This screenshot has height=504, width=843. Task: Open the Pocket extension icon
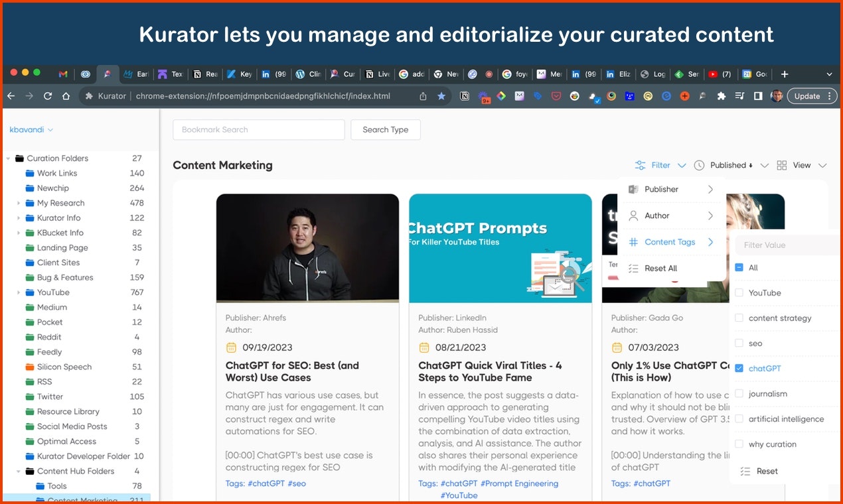pos(556,96)
